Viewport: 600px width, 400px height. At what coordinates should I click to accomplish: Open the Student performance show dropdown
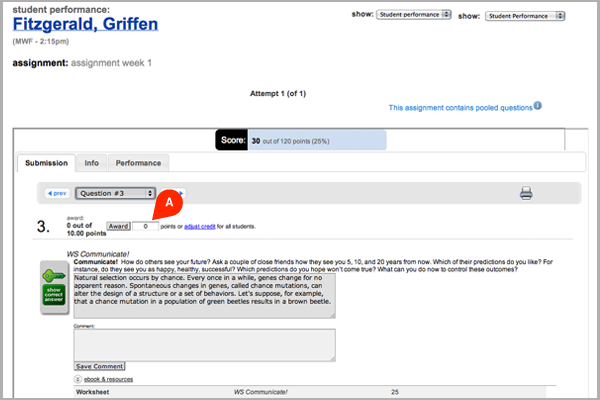click(413, 15)
